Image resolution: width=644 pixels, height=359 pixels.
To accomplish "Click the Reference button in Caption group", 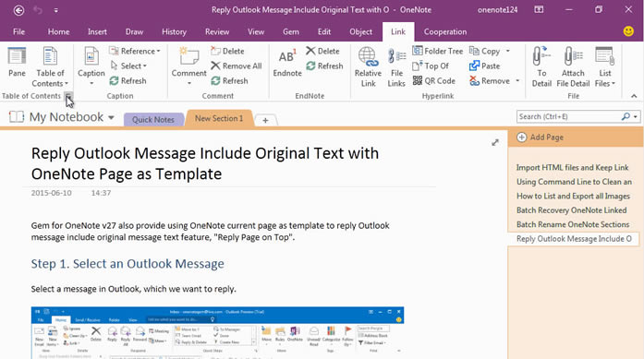I will pyautogui.click(x=135, y=51).
